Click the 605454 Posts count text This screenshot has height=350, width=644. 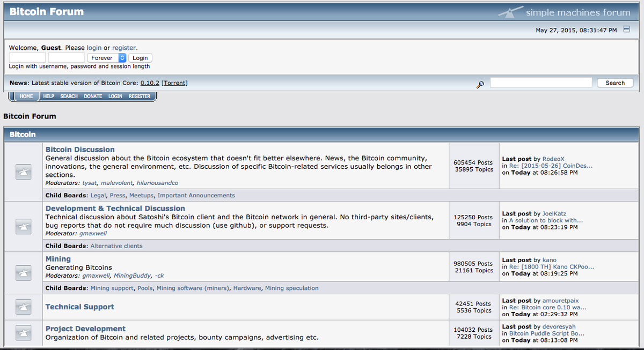coord(473,162)
